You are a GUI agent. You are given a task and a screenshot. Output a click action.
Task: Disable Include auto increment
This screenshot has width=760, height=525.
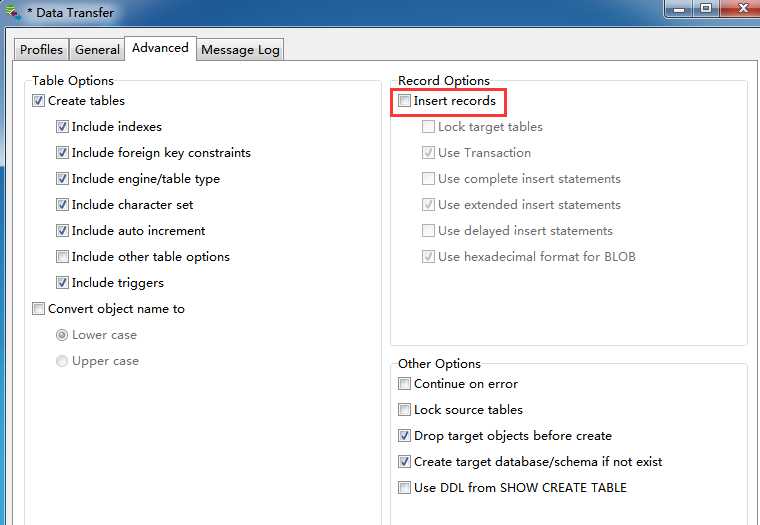point(62,231)
